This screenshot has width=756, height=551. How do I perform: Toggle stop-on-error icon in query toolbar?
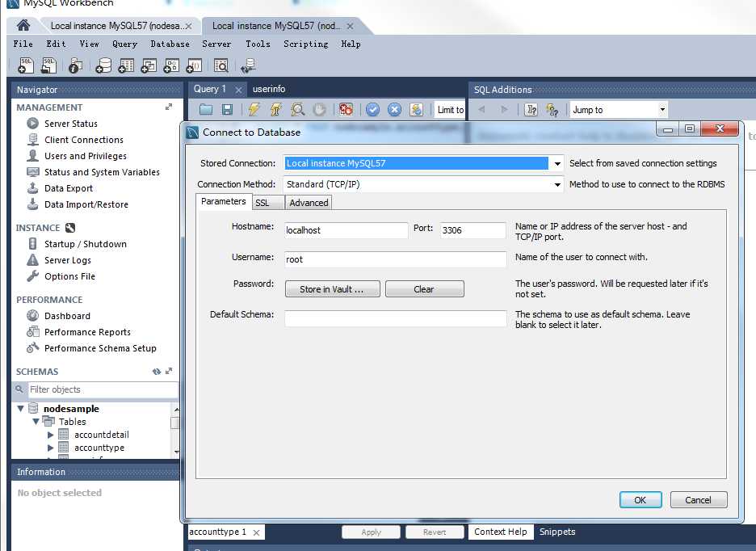coord(346,110)
